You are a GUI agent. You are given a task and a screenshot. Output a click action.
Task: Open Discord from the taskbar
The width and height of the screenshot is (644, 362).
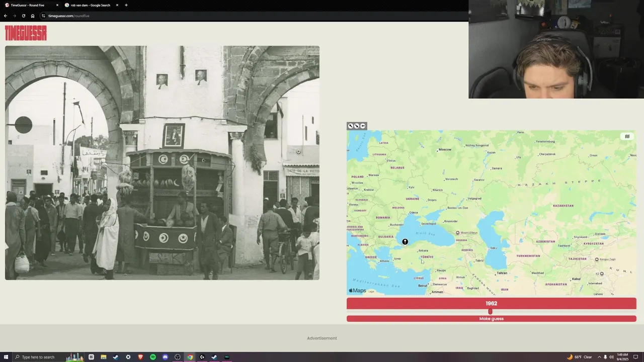165,357
